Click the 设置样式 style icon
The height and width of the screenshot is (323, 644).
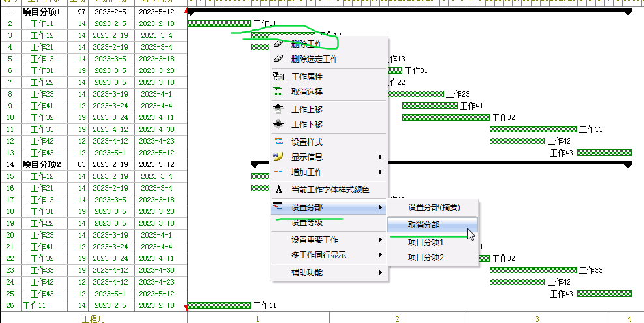tap(278, 142)
